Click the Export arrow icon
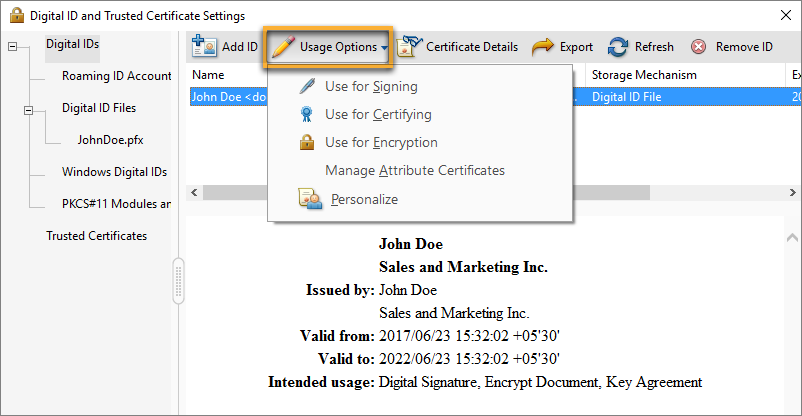The image size is (802, 416). pyautogui.click(x=542, y=47)
